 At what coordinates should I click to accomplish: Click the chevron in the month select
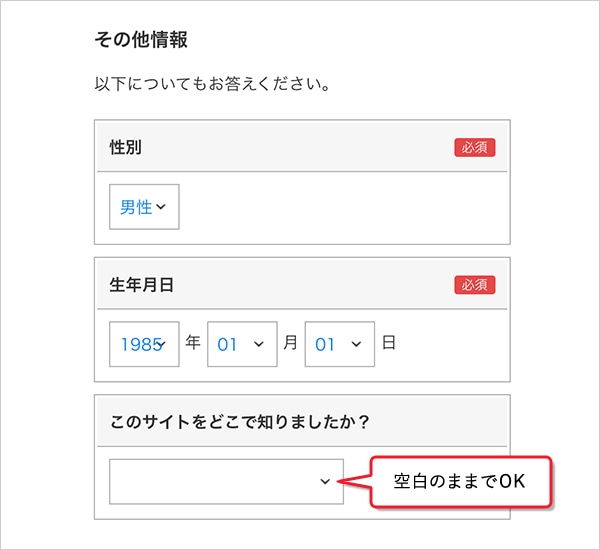pos(259,344)
